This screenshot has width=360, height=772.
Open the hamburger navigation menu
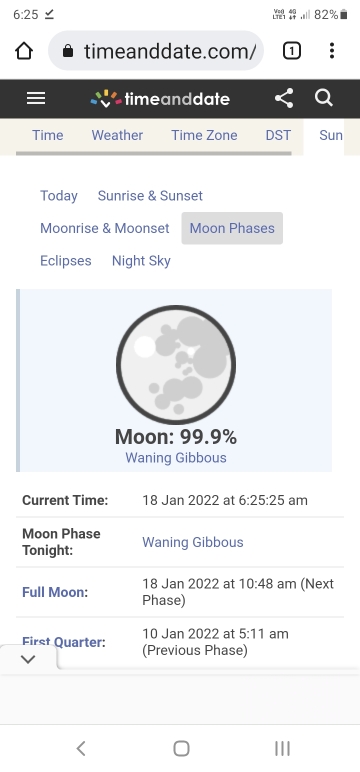coord(36,98)
